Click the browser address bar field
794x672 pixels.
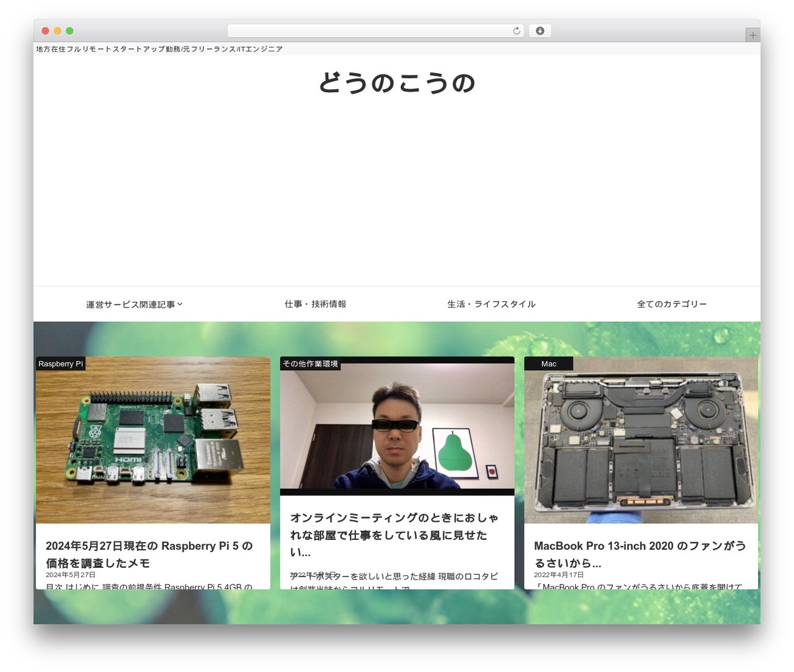[375, 31]
